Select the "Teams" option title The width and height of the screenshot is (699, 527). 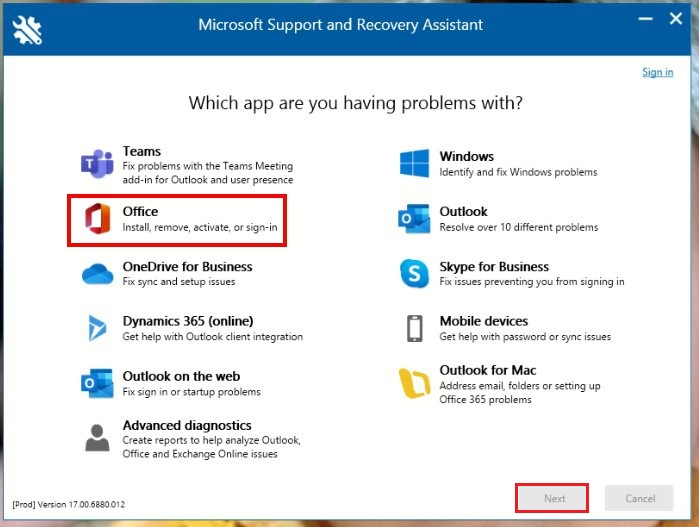pos(142,151)
